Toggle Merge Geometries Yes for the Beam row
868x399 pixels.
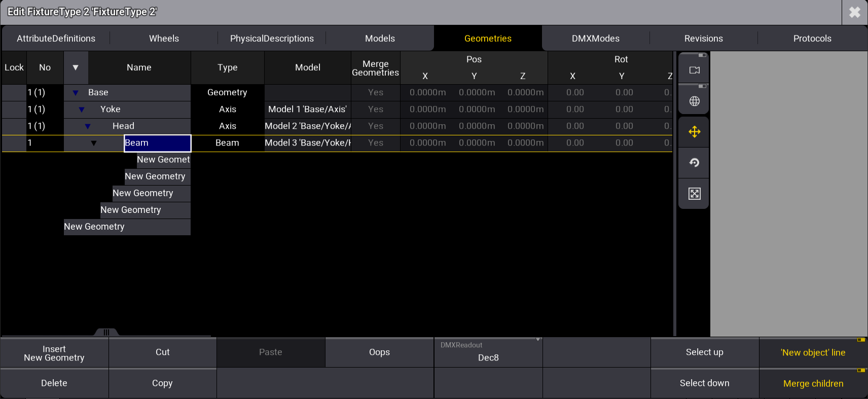375,143
